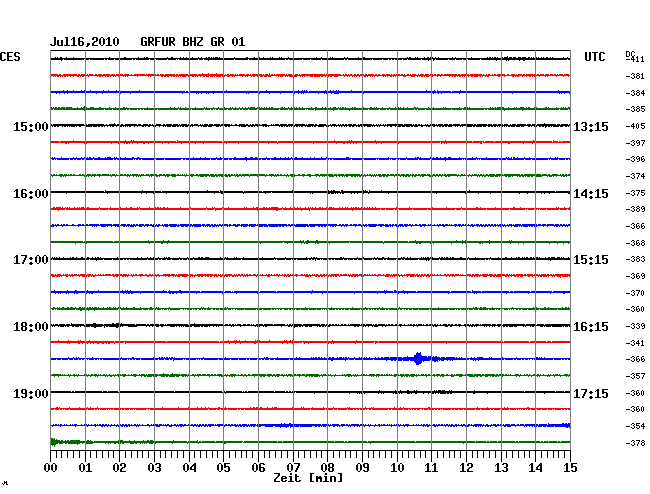The width and height of the screenshot is (650, 494).
Task: Click the date label Jul16,2010
Action: click(85, 42)
